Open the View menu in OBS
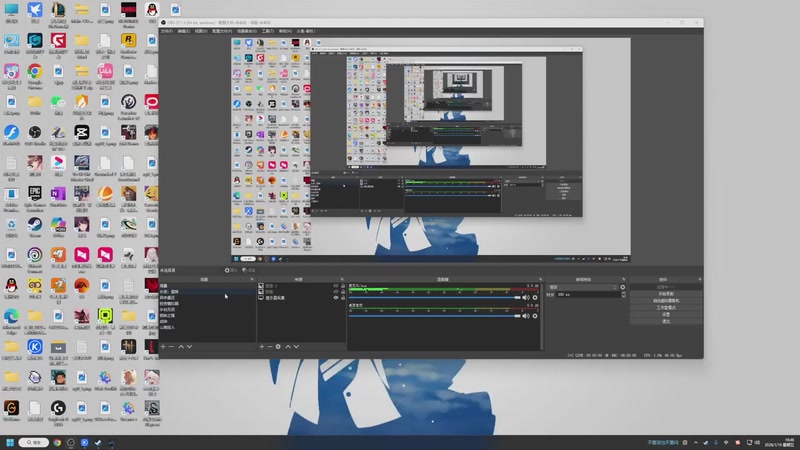This screenshot has width=800, height=450. (201, 31)
